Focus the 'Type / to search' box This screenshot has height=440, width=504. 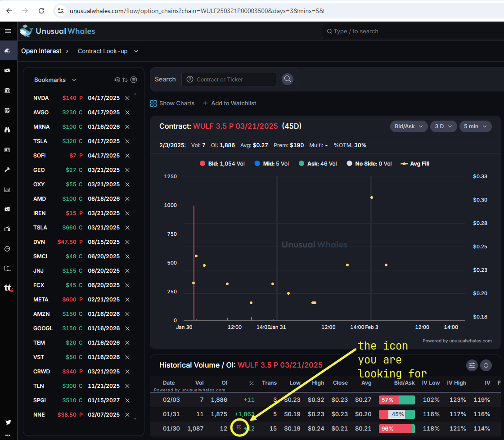click(x=413, y=31)
